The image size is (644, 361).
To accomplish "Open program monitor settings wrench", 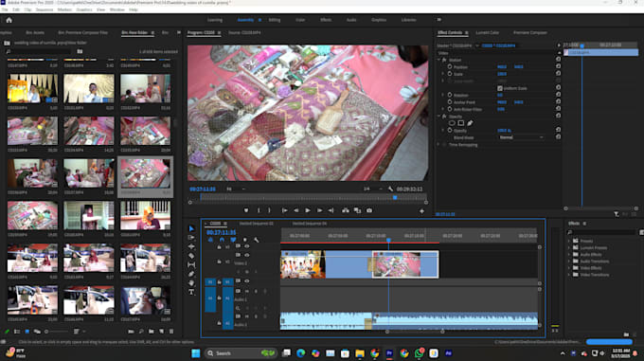I will click(x=390, y=189).
